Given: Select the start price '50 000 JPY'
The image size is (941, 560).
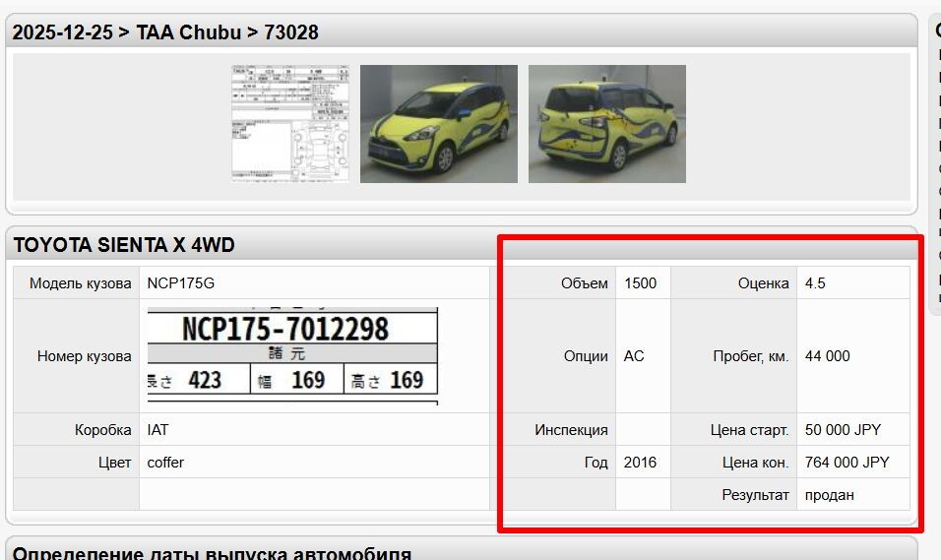Looking at the screenshot, I should 844,430.
